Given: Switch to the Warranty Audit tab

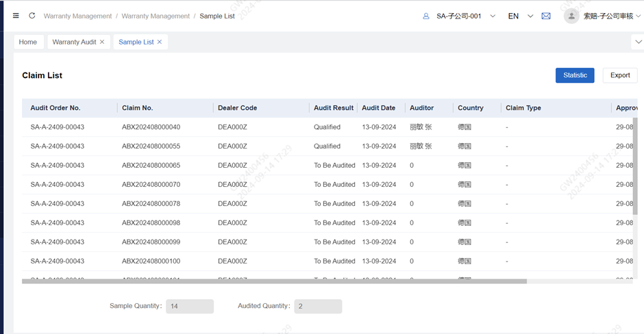Looking at the screenshot, I should pyautogui.click(x=75, y=42).
